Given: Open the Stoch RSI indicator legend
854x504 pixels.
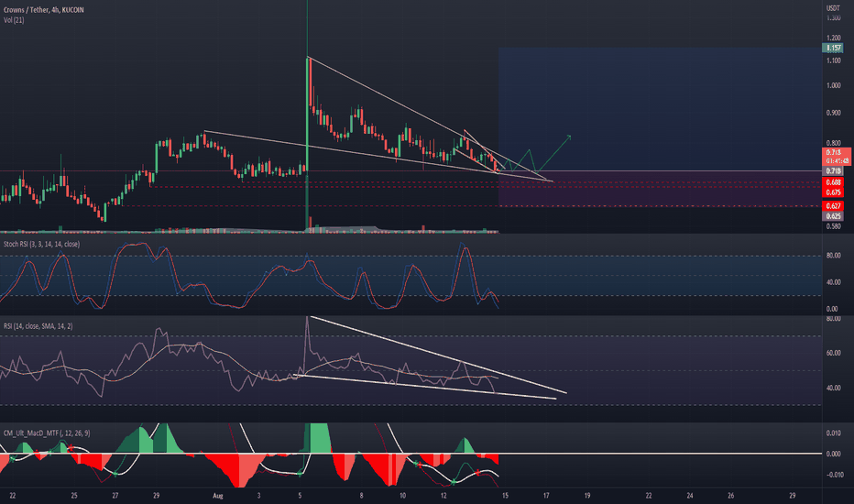Looking at the screenshot, I should [41, 244].
